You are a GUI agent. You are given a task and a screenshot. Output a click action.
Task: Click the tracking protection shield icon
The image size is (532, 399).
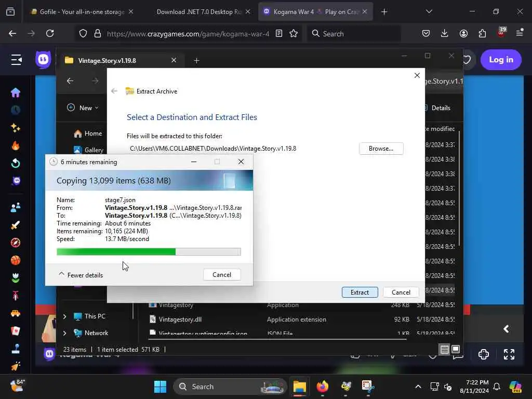tap(83, 34)
